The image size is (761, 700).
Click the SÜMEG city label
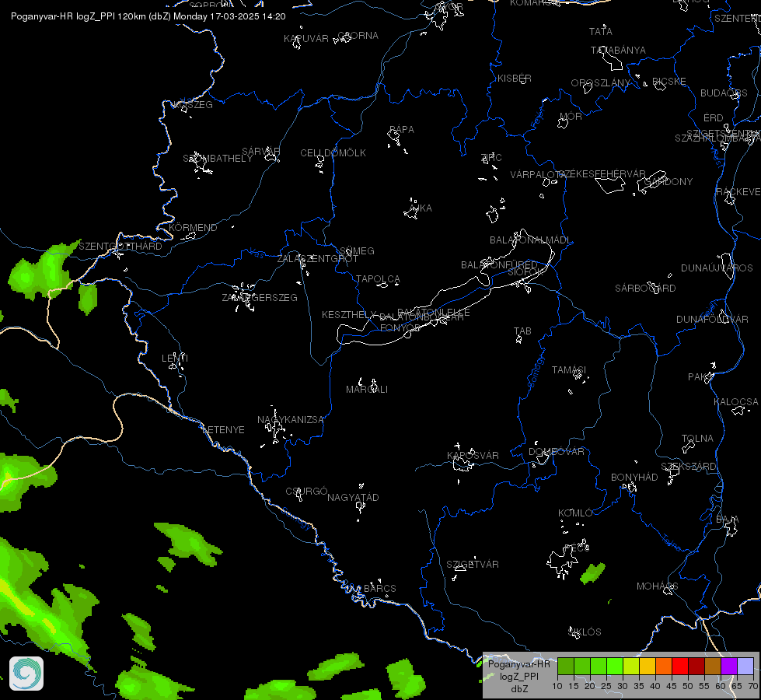358,250
